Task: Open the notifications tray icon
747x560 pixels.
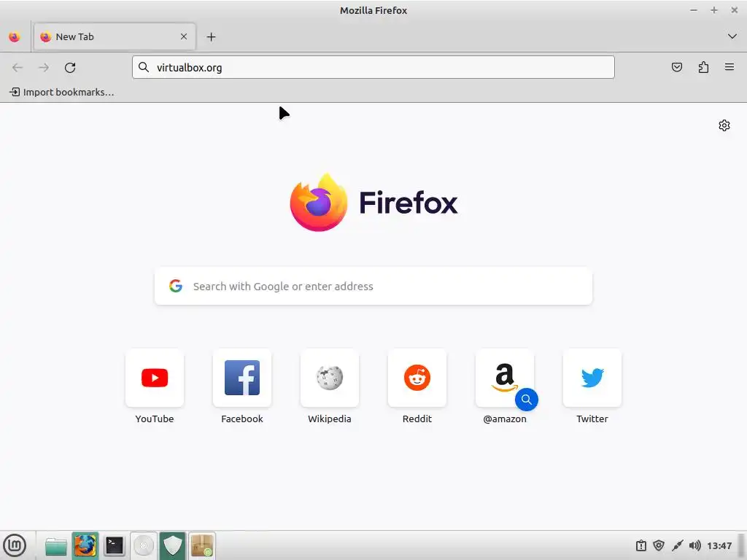Action: tap(641, 545)
